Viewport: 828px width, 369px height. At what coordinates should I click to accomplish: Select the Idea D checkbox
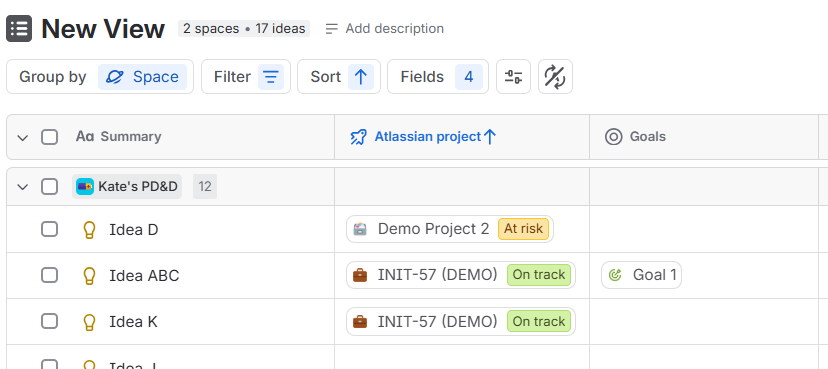50,229
